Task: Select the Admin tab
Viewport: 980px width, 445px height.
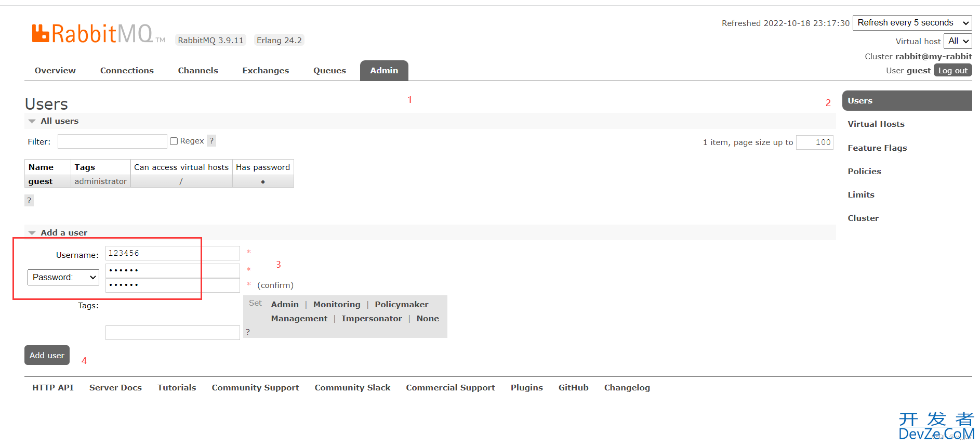Action: (384, 71)
